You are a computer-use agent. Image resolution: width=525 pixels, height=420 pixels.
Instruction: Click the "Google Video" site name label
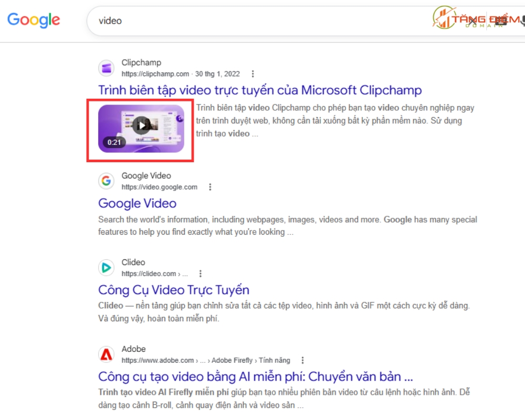[146, 176]
